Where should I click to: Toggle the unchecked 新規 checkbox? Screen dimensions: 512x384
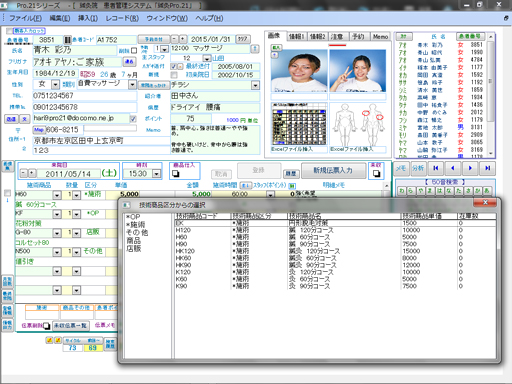[x=174, y=75]
